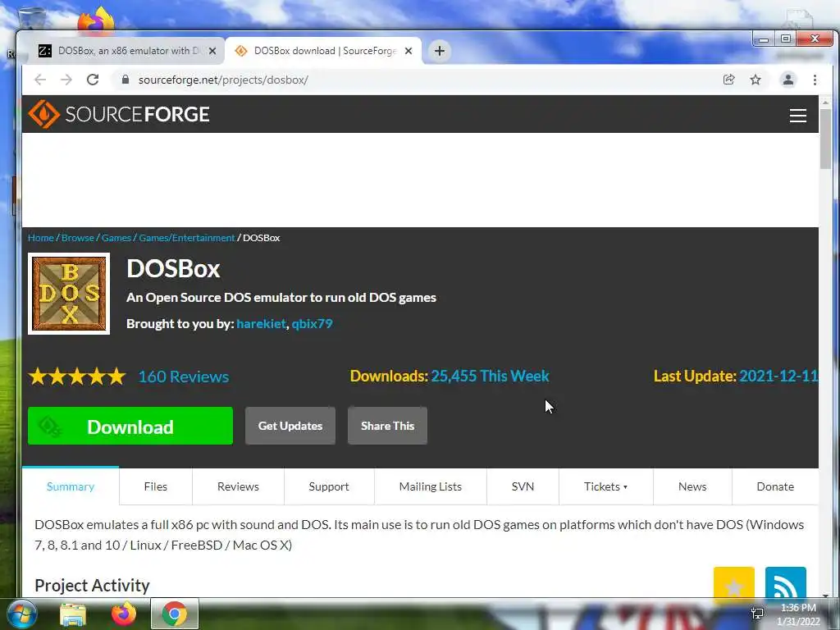Click 25,455 This Week downloads link
The height and width of the screenshot is (630, 840).
pos(491,376)
